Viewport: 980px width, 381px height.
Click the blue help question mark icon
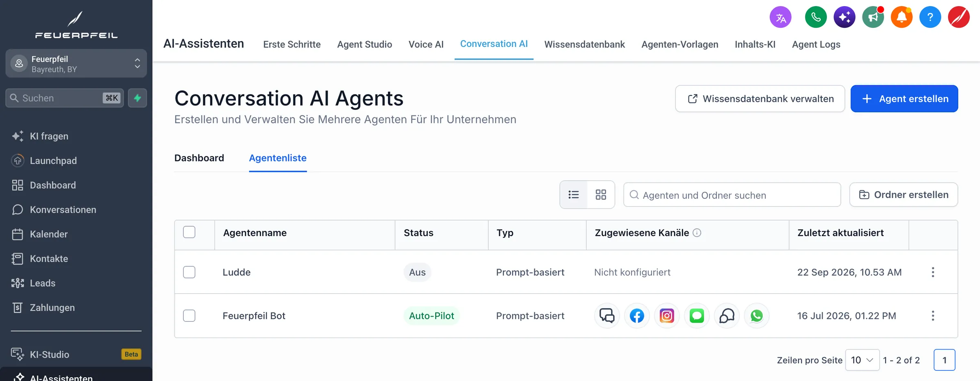click(x=930, y=18)
